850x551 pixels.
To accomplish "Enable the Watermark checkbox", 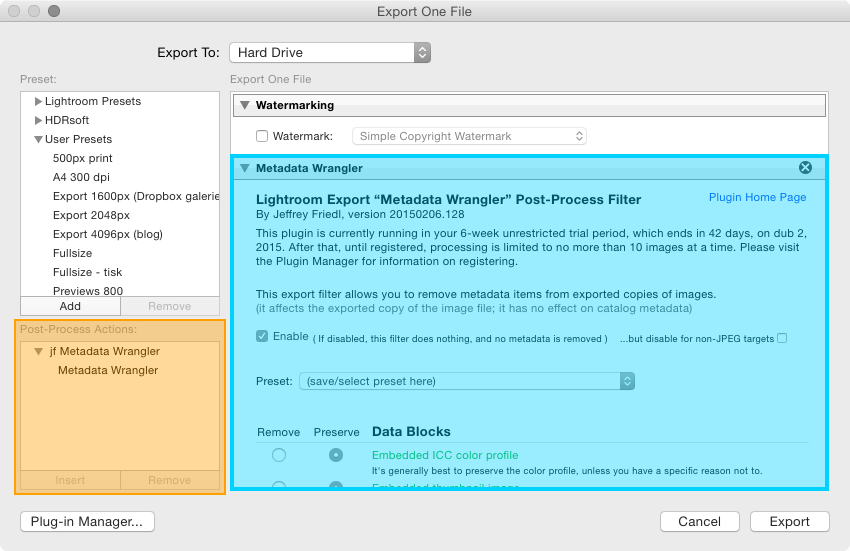I will [x=262, y=136].
